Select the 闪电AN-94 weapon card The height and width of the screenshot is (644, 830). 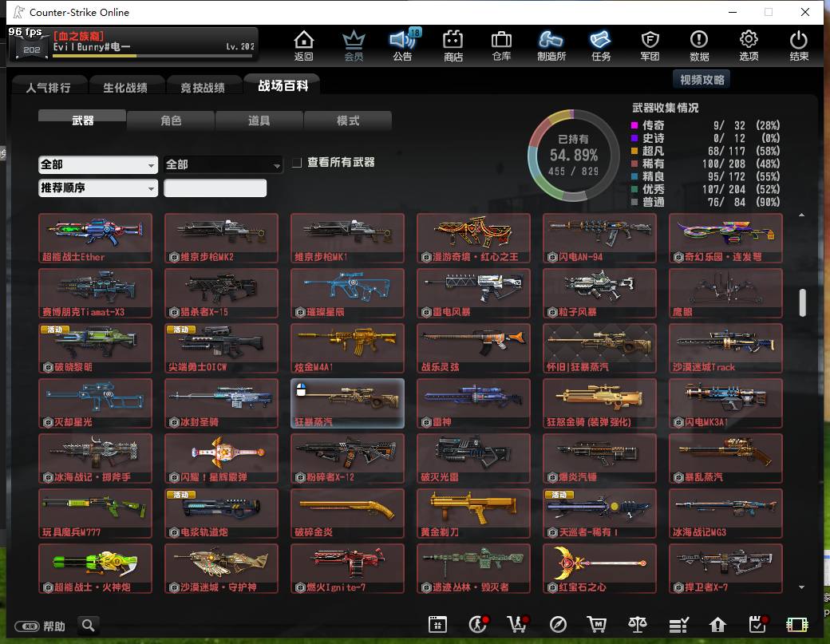pyautogui.click(x=599, y=238)
